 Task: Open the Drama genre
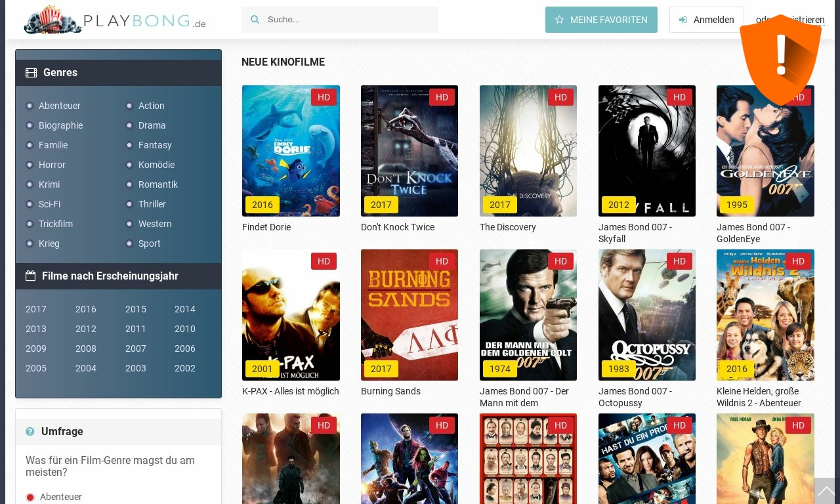(152, 125)
